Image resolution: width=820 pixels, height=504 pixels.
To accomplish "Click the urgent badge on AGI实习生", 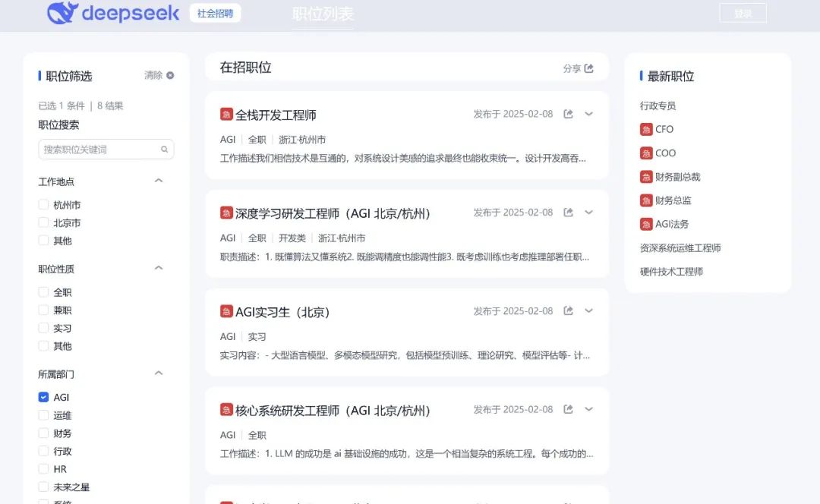I will 226,311.
